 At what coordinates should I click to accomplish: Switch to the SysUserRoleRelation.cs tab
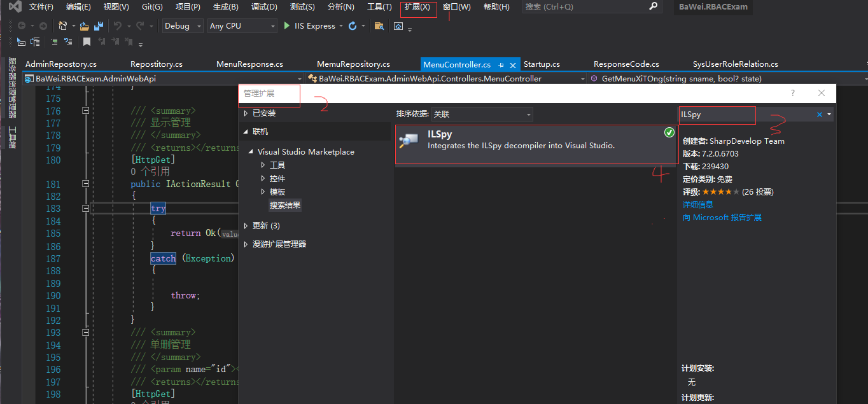point(736,64)
